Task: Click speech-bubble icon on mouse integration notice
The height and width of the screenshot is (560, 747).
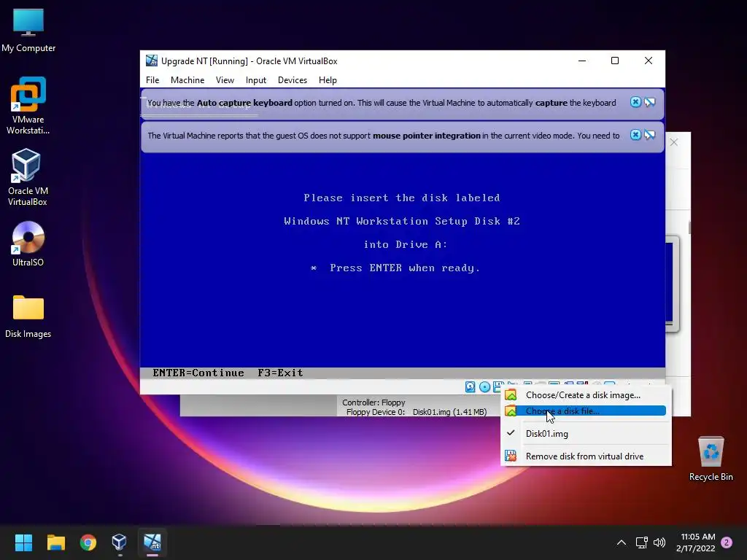Action: click(650, 135)
